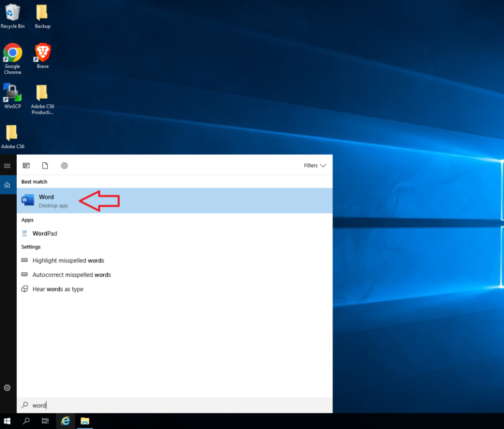Image resolution: width=504 pixels, height=429 pixels.
Task: Open the hamburger menu in the search sidebar
Action: pos(7,165)
